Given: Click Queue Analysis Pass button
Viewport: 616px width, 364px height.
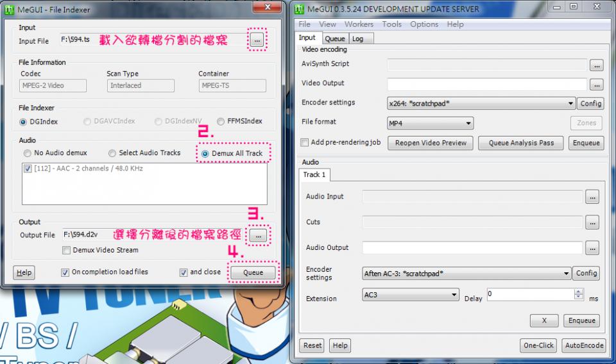Looking at the screenshot, I should click(x=521, y=143).
